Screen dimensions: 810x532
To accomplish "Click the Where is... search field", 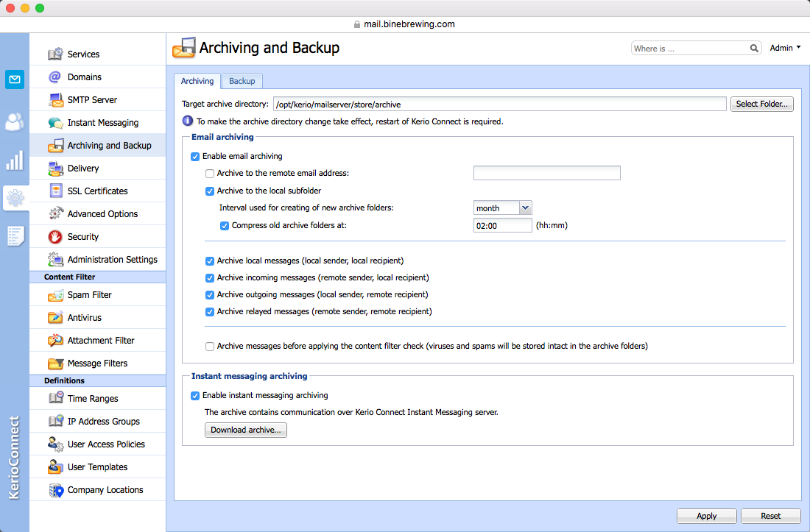I will tap(691, 49).
